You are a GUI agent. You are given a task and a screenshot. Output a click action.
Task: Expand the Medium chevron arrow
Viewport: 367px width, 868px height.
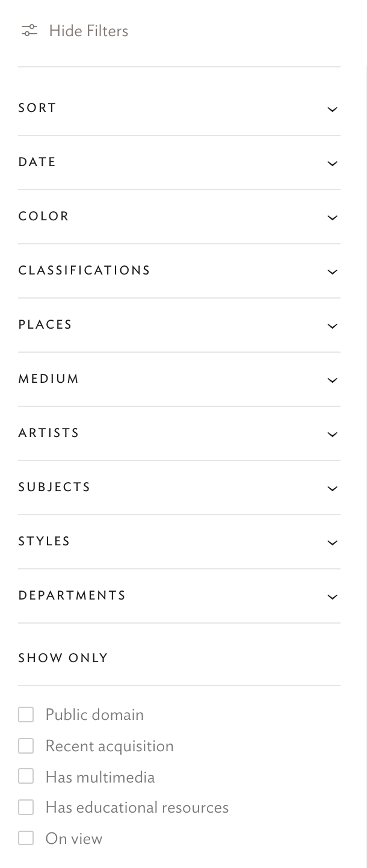tap(332, 380)
